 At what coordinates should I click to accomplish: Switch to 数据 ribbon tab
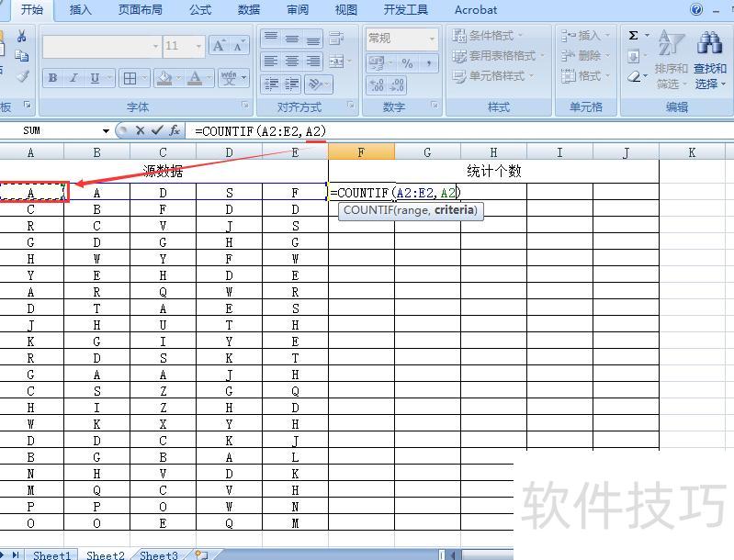pos(249,9)
